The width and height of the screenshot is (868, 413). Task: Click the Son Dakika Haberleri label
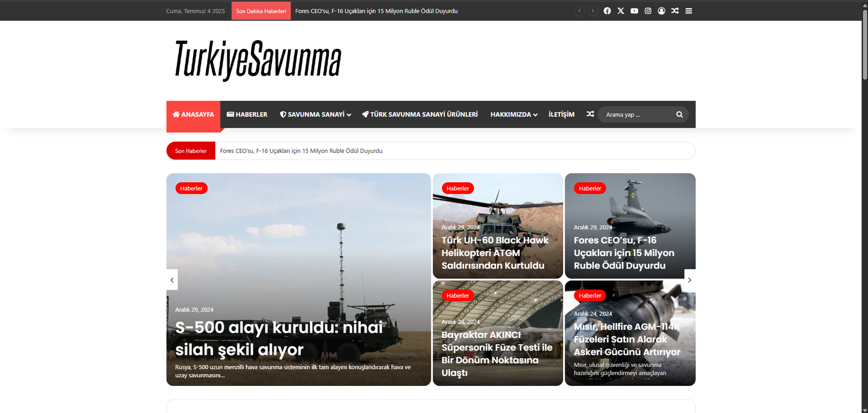point(261,11)
